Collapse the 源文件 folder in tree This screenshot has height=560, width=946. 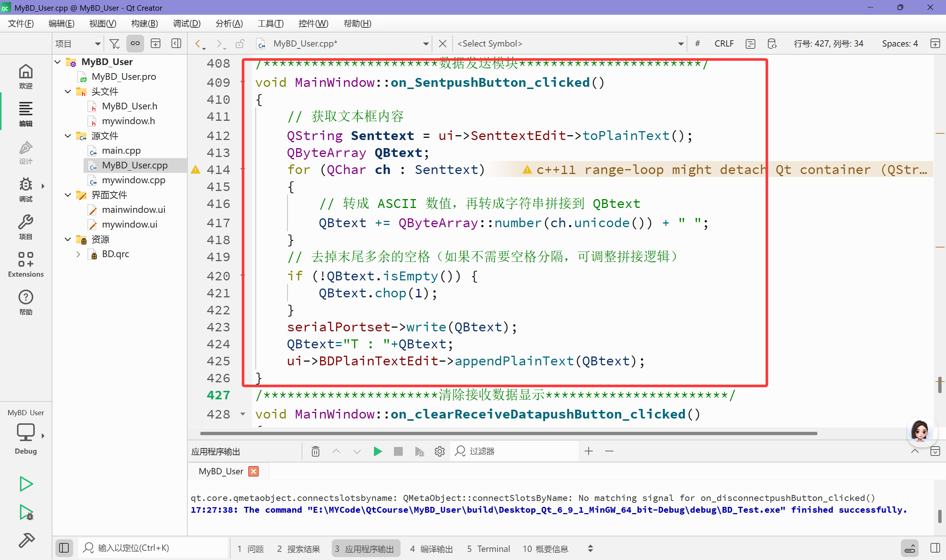(68, 136)
